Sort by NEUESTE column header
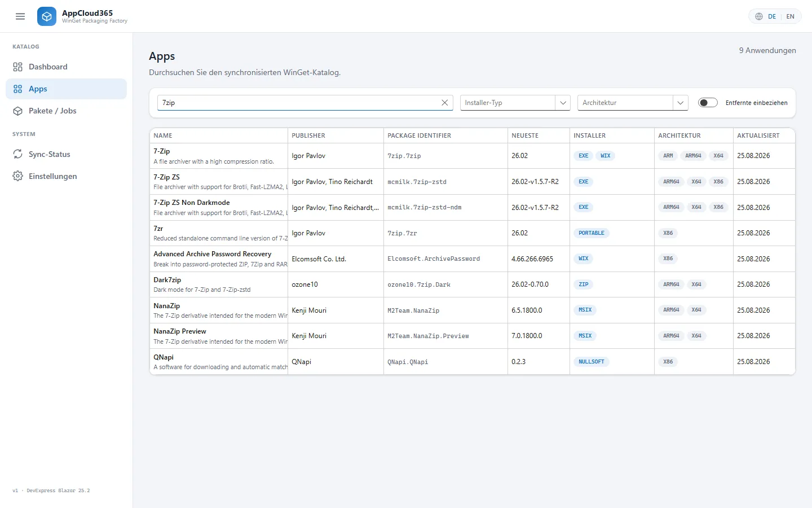This screenshot has width=812, height=508. [539, 135]
